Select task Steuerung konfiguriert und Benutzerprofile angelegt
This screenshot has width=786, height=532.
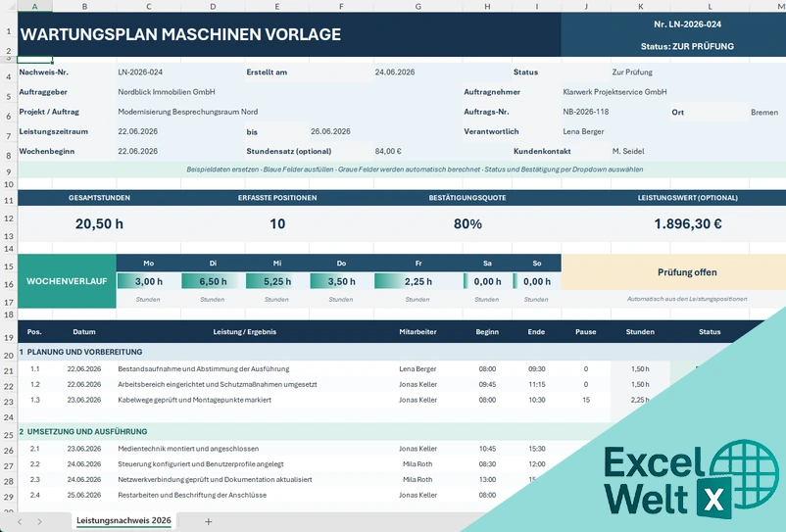coord(201,464)
